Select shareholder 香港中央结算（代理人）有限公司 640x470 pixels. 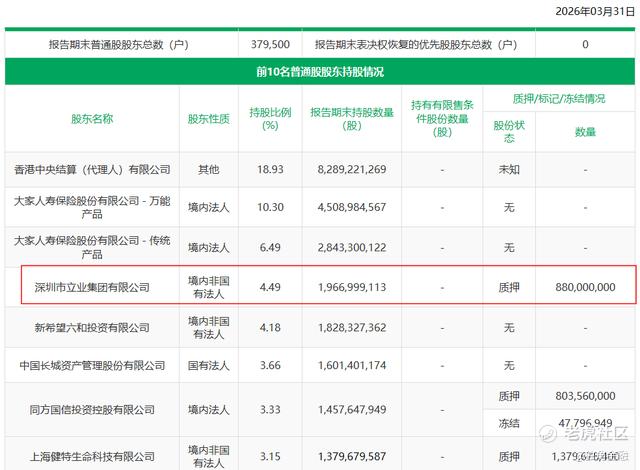[92, 169]
